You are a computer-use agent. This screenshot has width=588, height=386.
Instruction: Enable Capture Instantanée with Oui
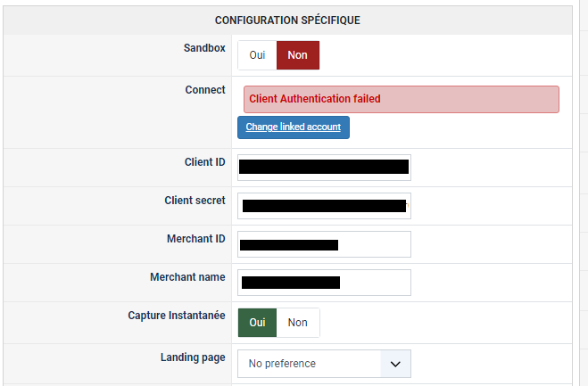pos(257,323)
